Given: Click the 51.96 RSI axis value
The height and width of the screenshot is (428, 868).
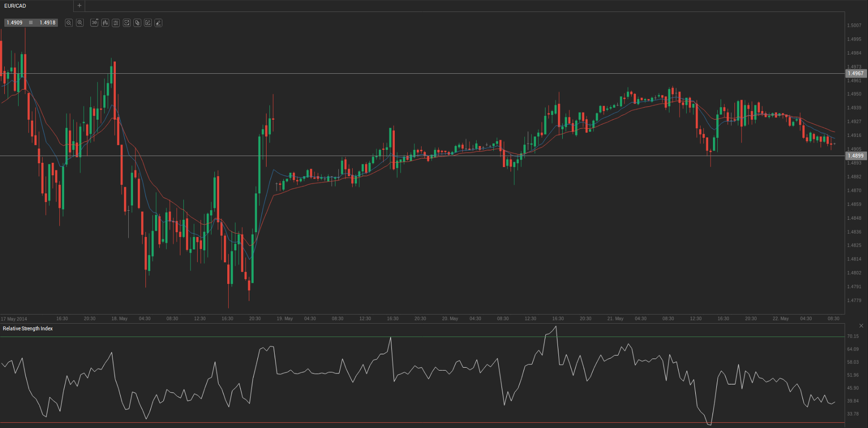Looking at the screenshot, I should pos(853,375).
